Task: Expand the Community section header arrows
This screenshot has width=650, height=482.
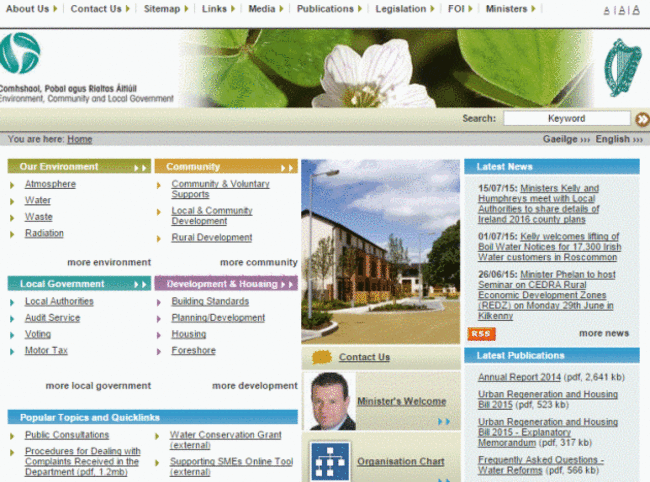Action: point(288,167)
